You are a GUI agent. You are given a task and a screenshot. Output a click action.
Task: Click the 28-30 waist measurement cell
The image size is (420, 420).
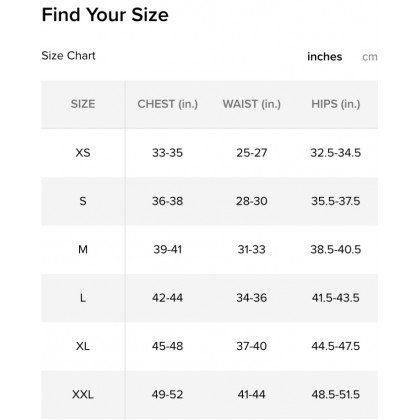point(252,201)
